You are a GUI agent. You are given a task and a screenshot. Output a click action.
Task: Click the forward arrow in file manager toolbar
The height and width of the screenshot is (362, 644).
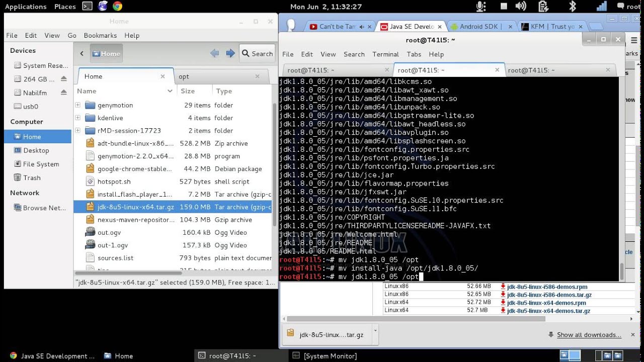point(230,53)
